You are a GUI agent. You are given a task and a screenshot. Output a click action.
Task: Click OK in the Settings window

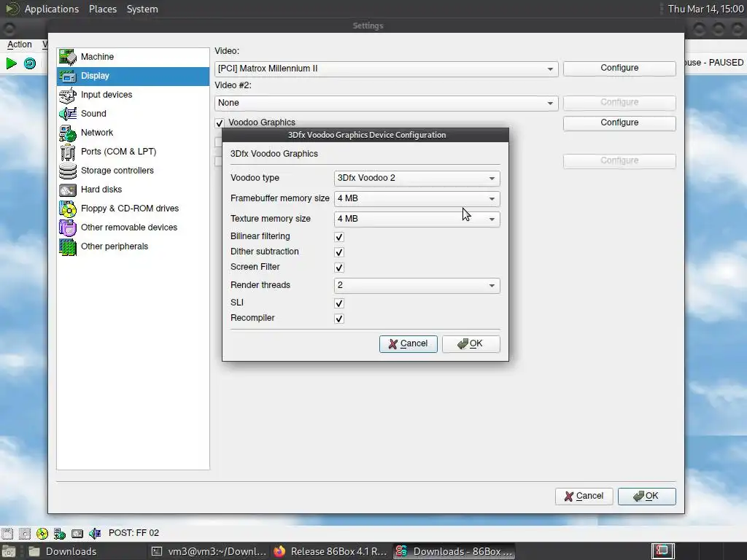click(x=646, y=496)
